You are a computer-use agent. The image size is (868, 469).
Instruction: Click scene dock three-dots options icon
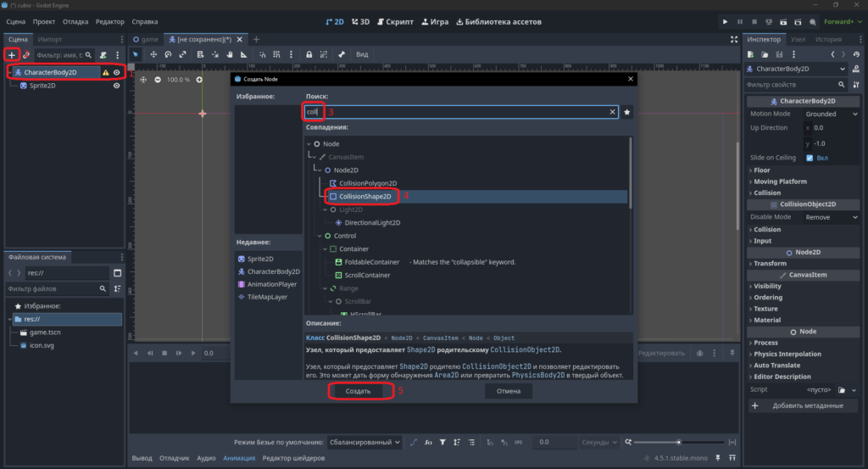117,55
